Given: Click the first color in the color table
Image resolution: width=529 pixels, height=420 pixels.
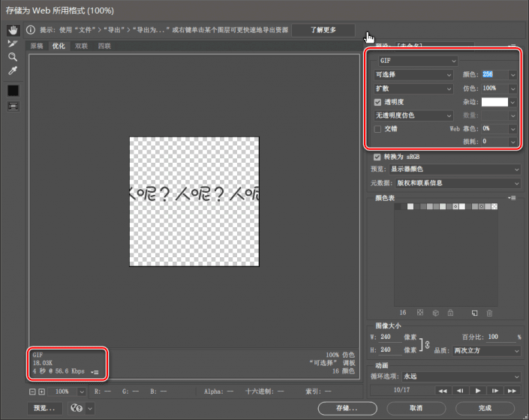Looking at the screenshot, I should (x=397, y=207).
